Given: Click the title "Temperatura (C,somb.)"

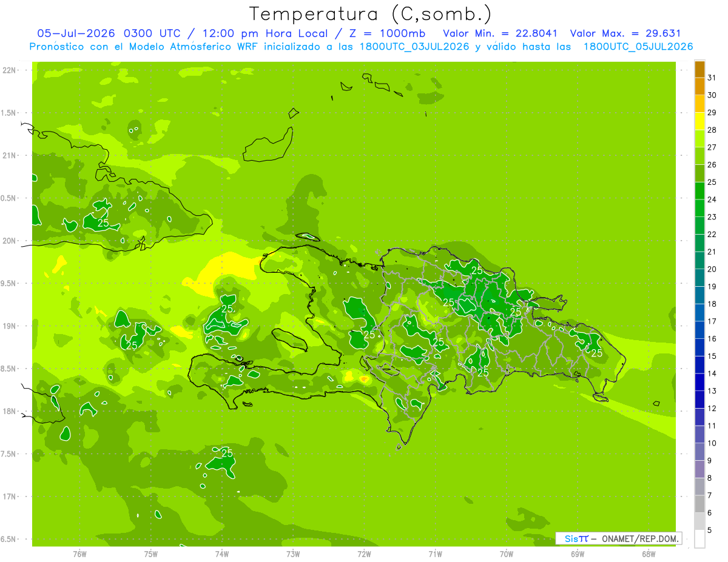Looking at the screenshot, I should tap(371, 14).
